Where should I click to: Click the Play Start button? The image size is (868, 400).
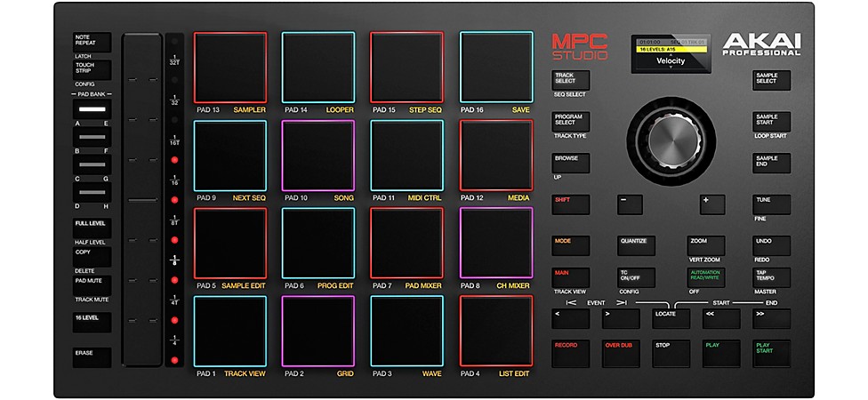pos(771,354)
